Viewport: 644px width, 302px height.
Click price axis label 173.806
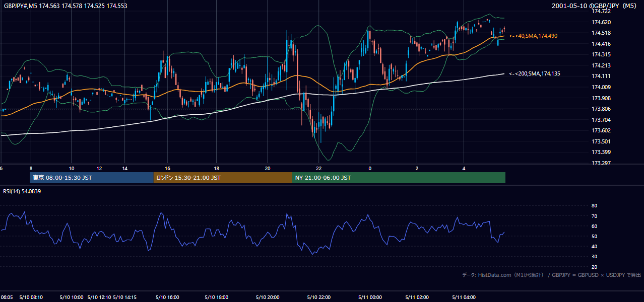[601, 109]
